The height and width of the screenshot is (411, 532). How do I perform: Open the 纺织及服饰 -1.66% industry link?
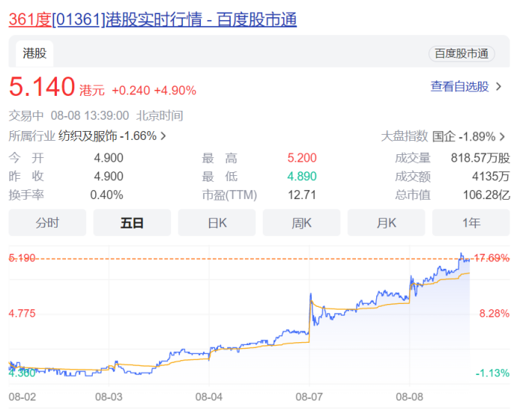pyautogui.click(x=107, y=136)
